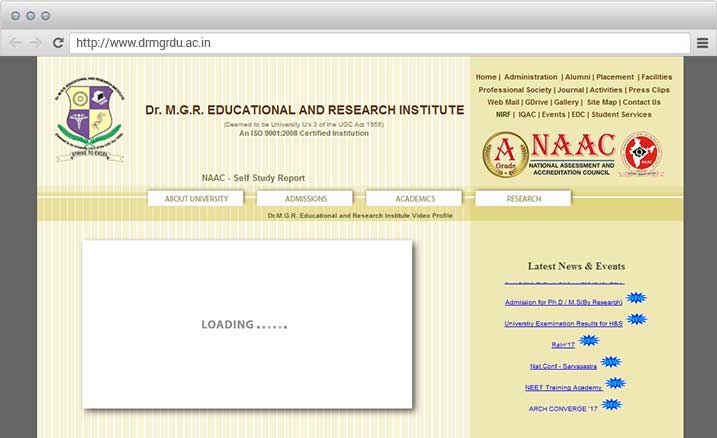Open the About University menu
717x438 pixels.
coord(196,199)
